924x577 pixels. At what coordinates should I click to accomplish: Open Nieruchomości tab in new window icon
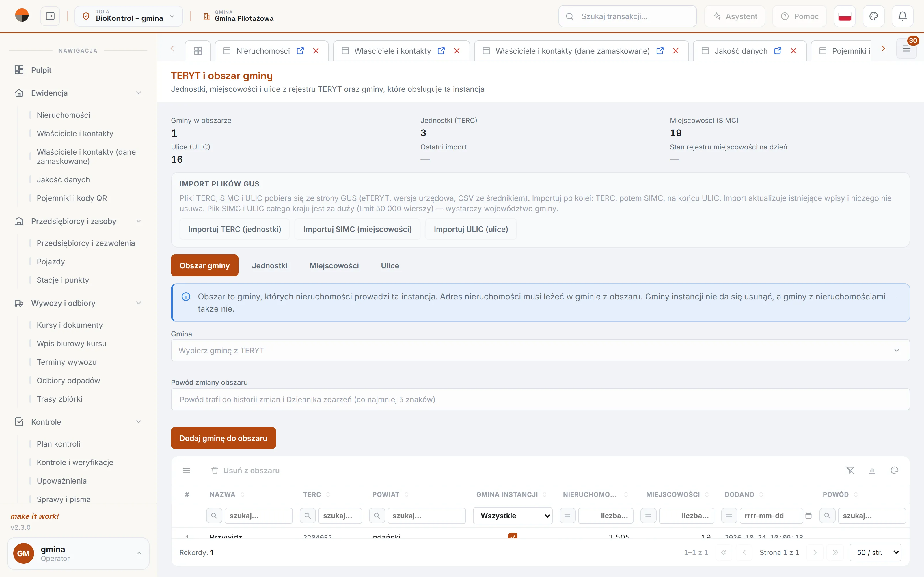click(x=301, y=51)
